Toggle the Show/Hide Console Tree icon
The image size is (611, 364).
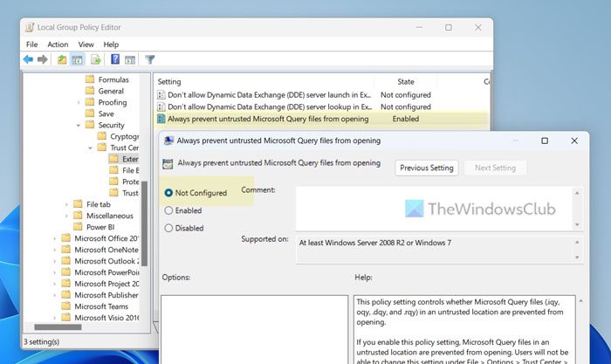[x=77, y=59]
